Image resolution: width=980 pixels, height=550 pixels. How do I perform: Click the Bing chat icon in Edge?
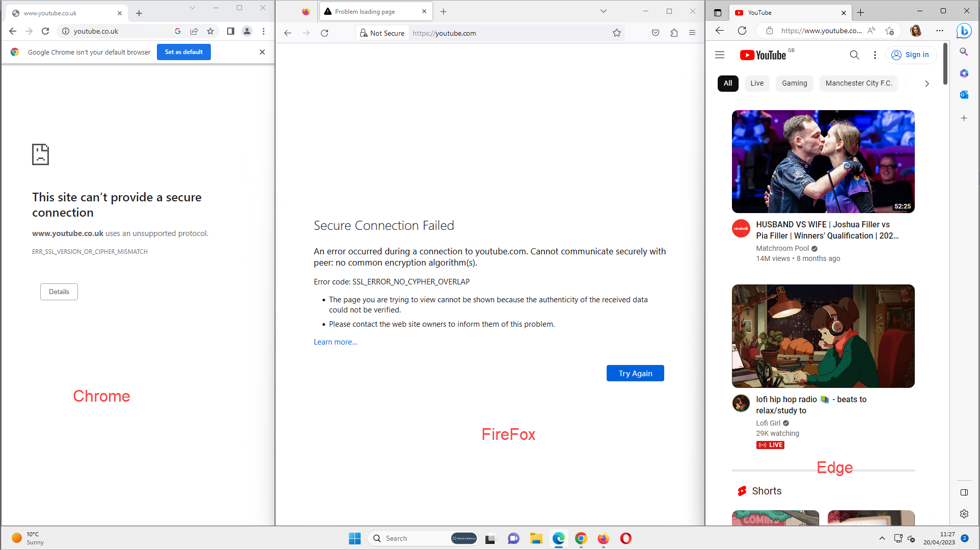pyautogui.click(x=964, y=31)
